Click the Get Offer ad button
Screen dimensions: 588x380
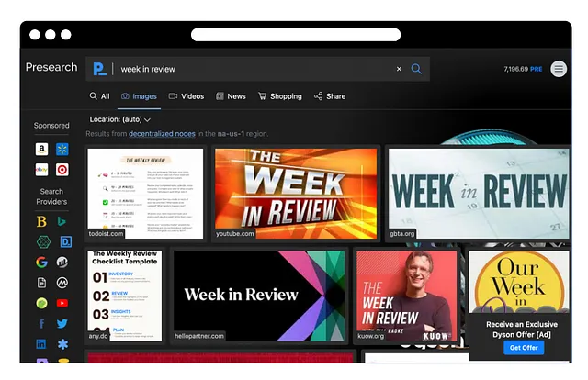pos(524,348)
